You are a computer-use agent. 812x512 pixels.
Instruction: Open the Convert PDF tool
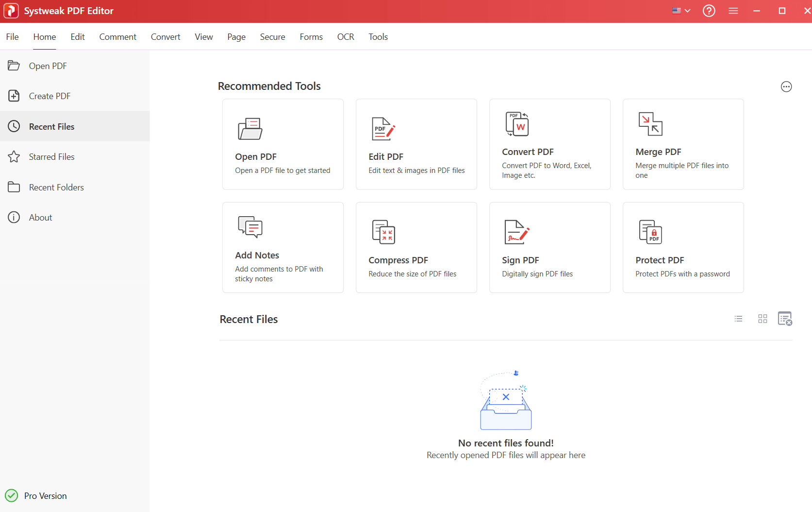pyautogui.click(x=549, y=144)
